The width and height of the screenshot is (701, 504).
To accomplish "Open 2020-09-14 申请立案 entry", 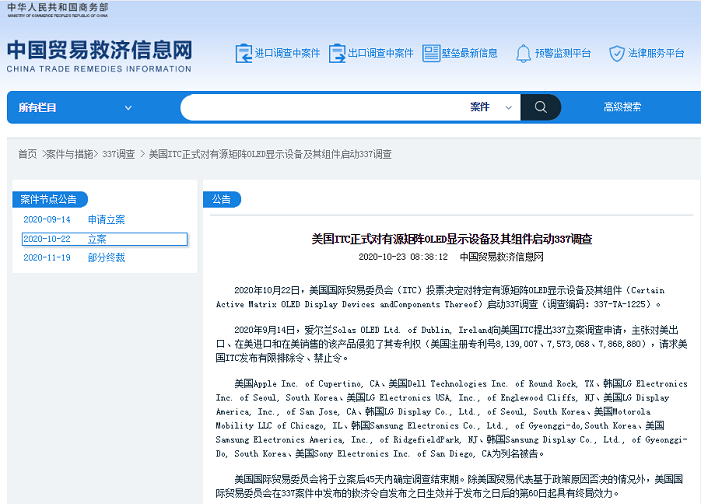I will pyautogui.click(x=74, y=220).
